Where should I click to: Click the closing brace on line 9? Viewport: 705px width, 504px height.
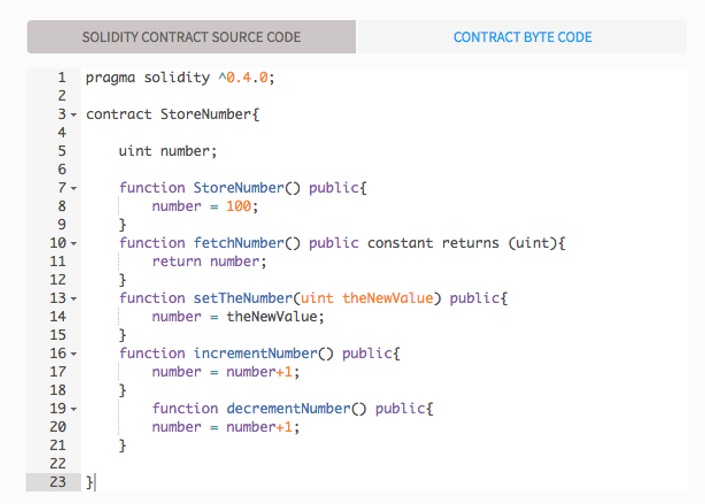click(122, 225)
